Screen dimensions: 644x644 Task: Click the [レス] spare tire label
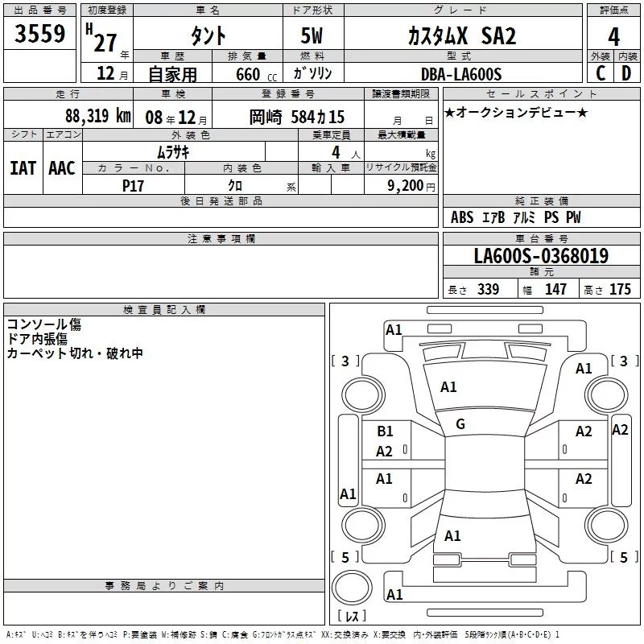(352, 616)
